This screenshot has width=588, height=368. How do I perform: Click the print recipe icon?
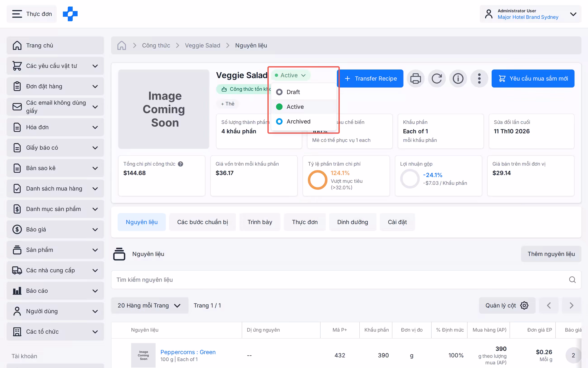tap(415, 79)
